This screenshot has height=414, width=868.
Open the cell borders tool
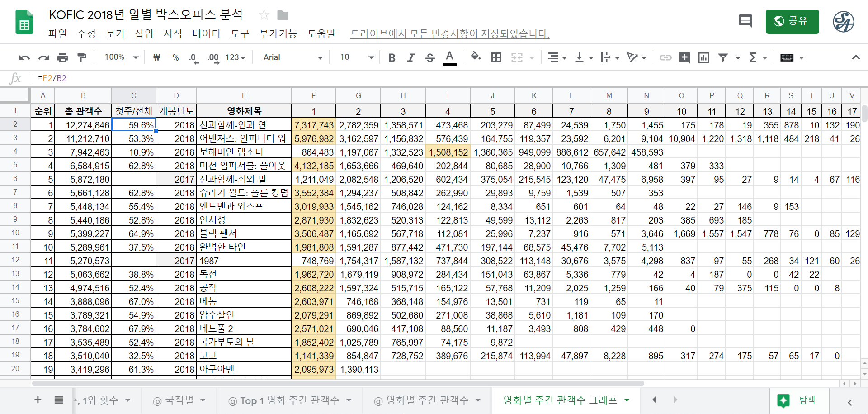(x=496, y=57)
